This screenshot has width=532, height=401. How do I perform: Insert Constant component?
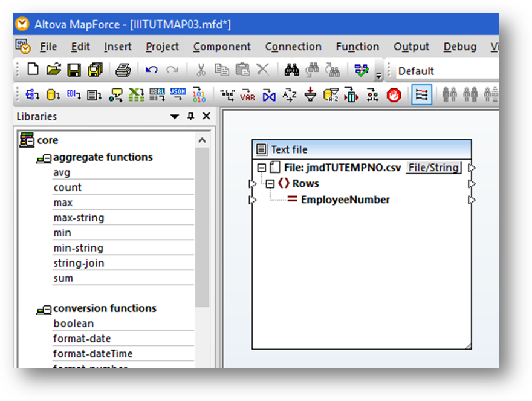coord(227,95)
